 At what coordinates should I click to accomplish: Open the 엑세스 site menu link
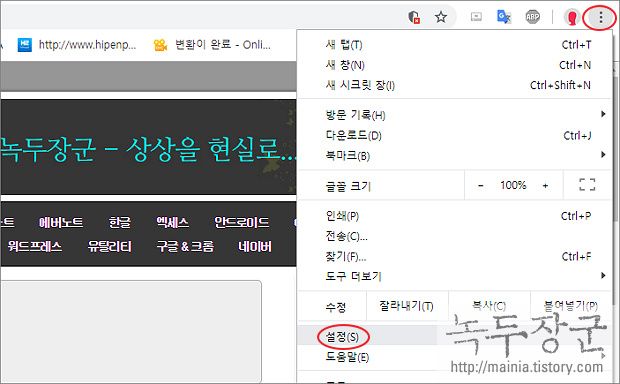coord(172,222)
